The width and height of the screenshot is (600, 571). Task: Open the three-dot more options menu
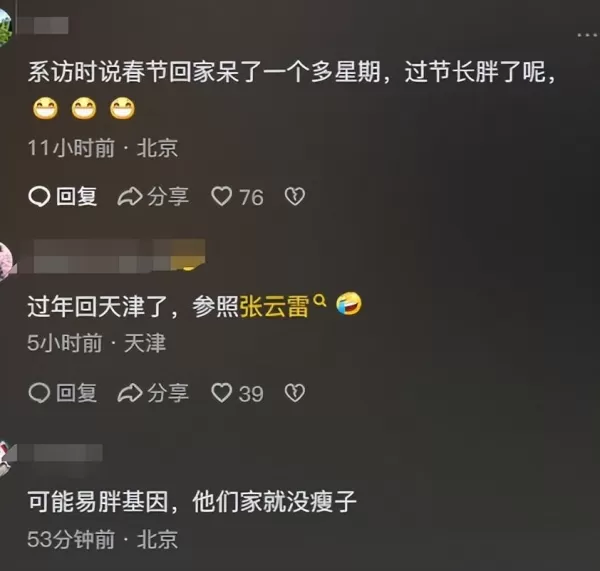589,35
